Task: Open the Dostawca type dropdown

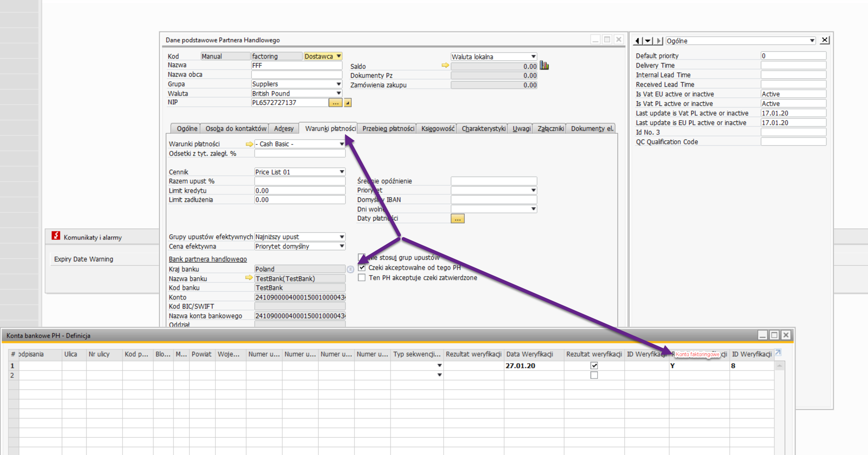Action: click(339, 56)
